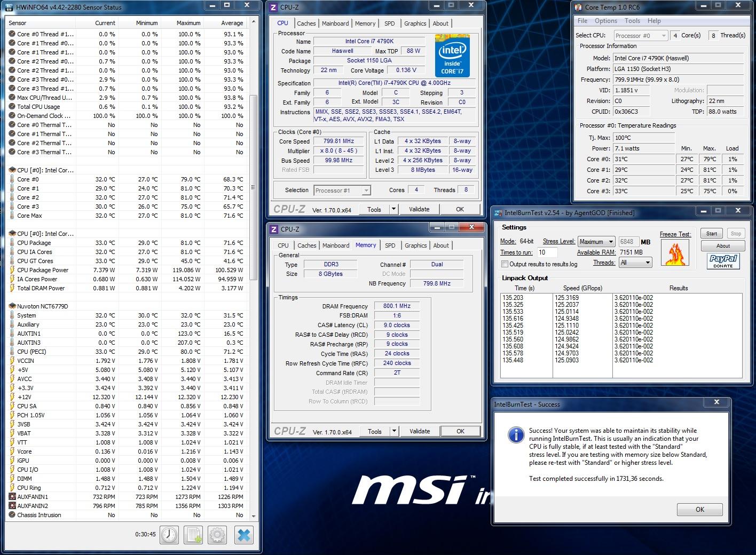Click Validate in CPU-Z Memory window
This screenshot has width=756, height=555.
[x=420, y=431]
